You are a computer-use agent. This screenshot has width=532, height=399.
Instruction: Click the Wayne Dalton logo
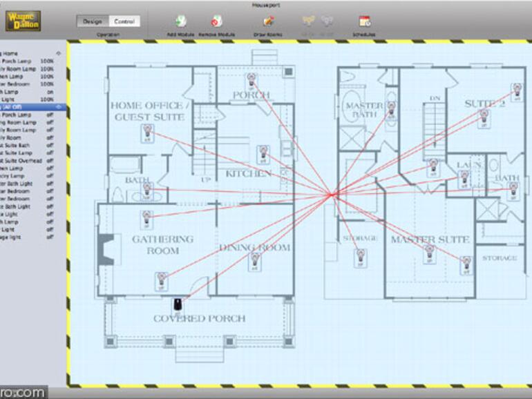pos(23,21)
